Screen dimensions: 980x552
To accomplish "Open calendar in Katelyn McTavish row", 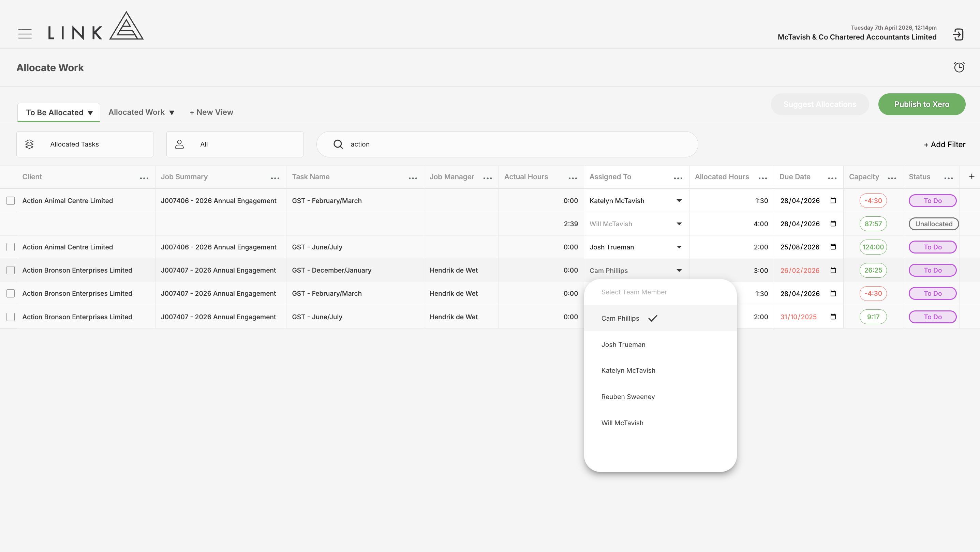I will (833, 200).
